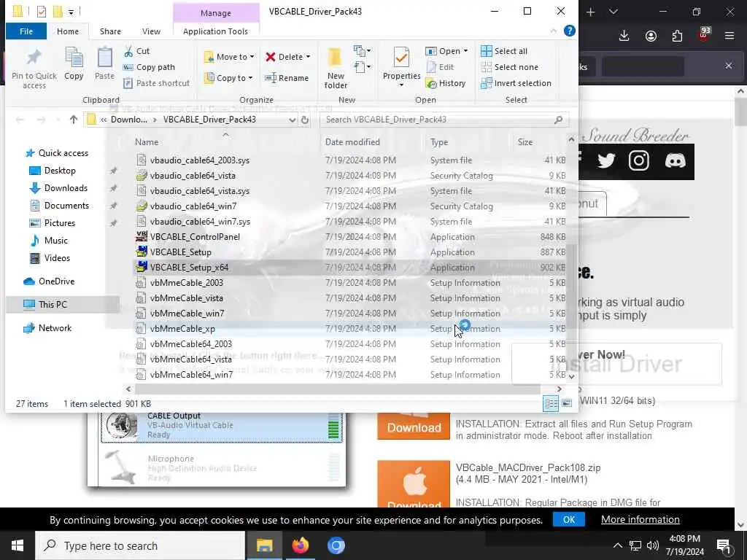
Task: Collapse the ribbon with chevron
Action: tap(553, 31)
